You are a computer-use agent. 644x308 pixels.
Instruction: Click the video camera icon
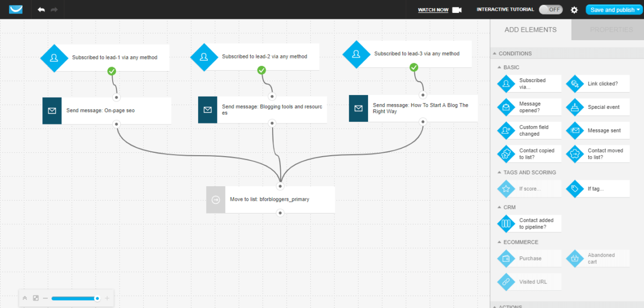coord(457,10)
